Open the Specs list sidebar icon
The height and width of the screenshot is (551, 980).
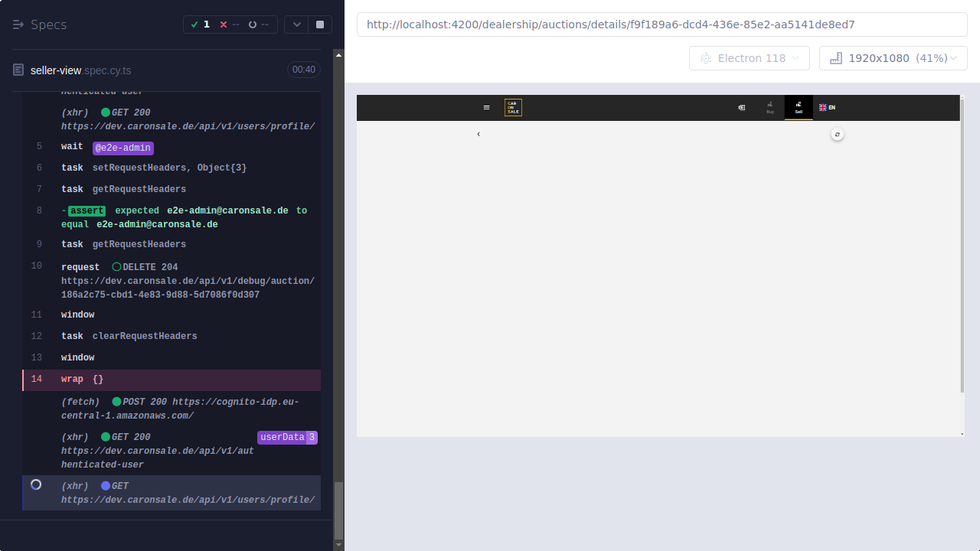17,24
